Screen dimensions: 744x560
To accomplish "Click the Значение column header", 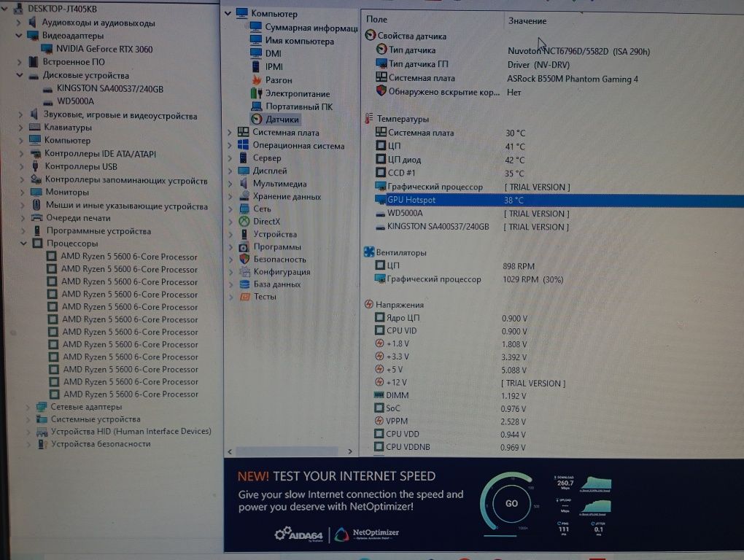I will point(527,21).
